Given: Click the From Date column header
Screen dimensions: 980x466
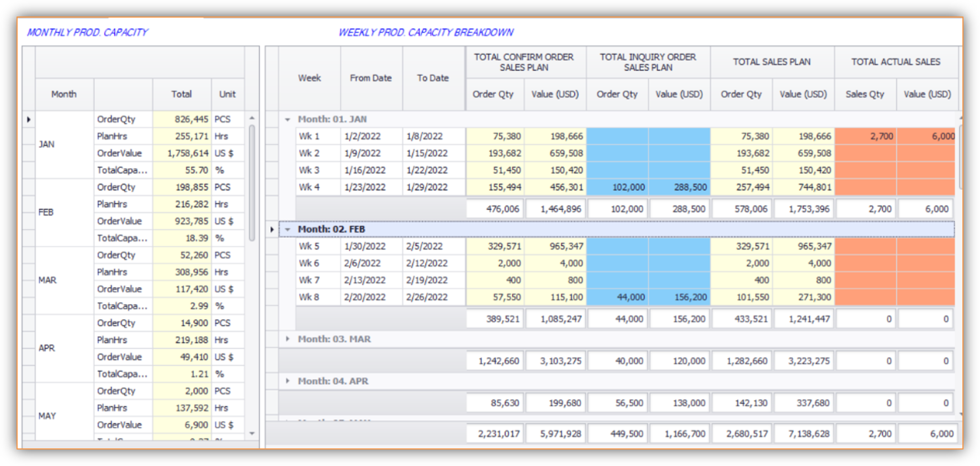Looking at the screenshot, I should [371, 78].
